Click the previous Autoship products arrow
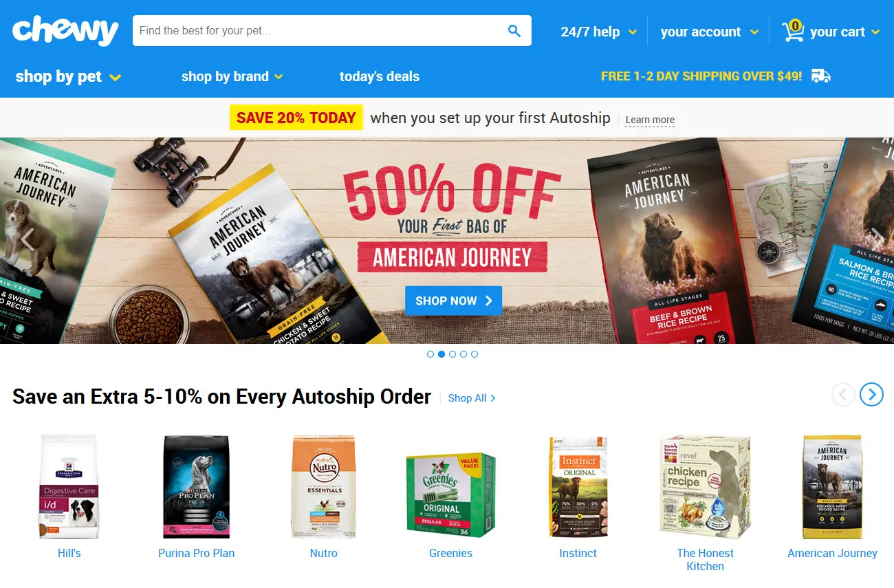 (843, 394)
